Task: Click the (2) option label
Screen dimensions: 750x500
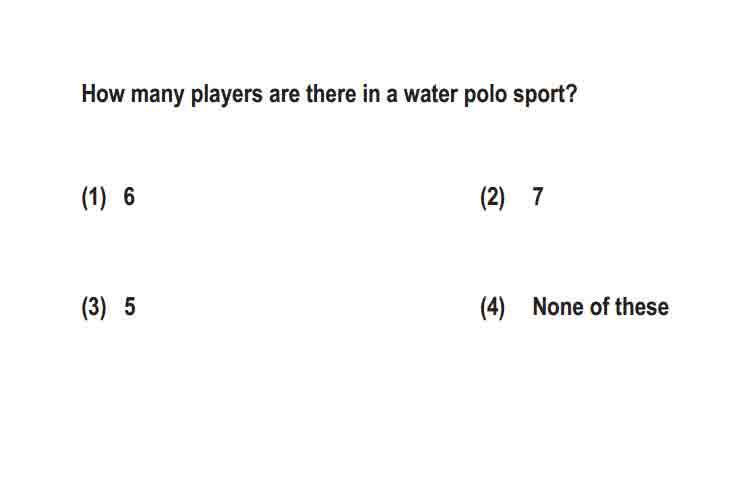Action: 492,197
